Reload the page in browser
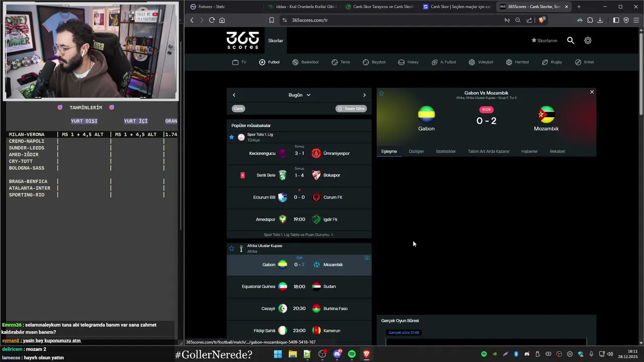The width and height of the screenshot is (644, 362). (x=212, y=20)
